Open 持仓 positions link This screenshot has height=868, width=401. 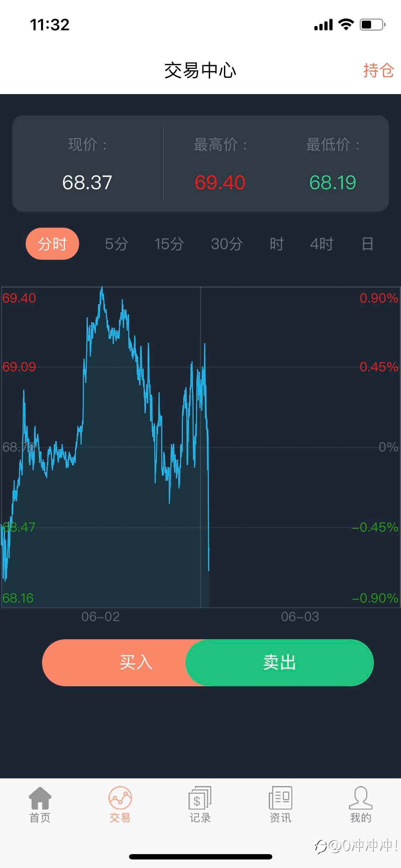379,70
